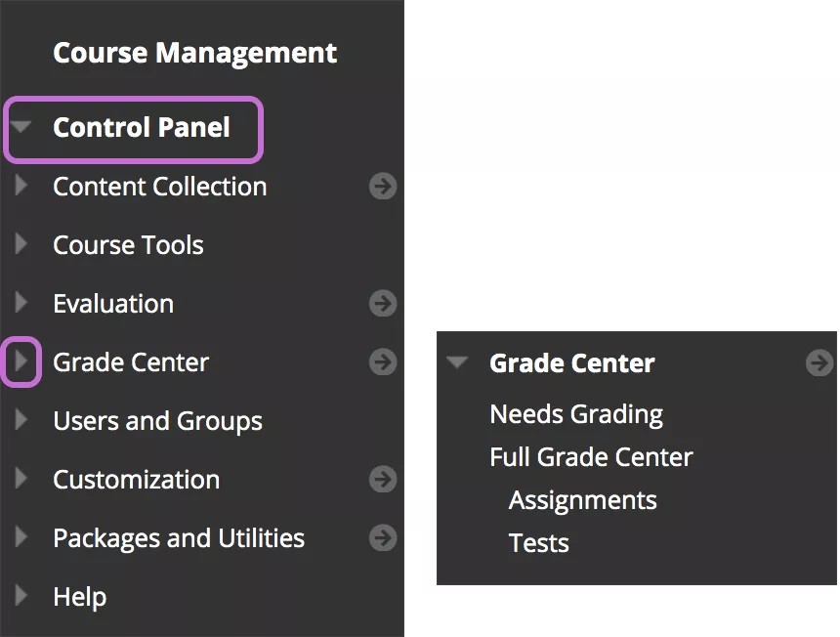This screenshot has height=637, width=840.
Task: Click the collapse triangle beside Control Panel
Action: [21, 127]
